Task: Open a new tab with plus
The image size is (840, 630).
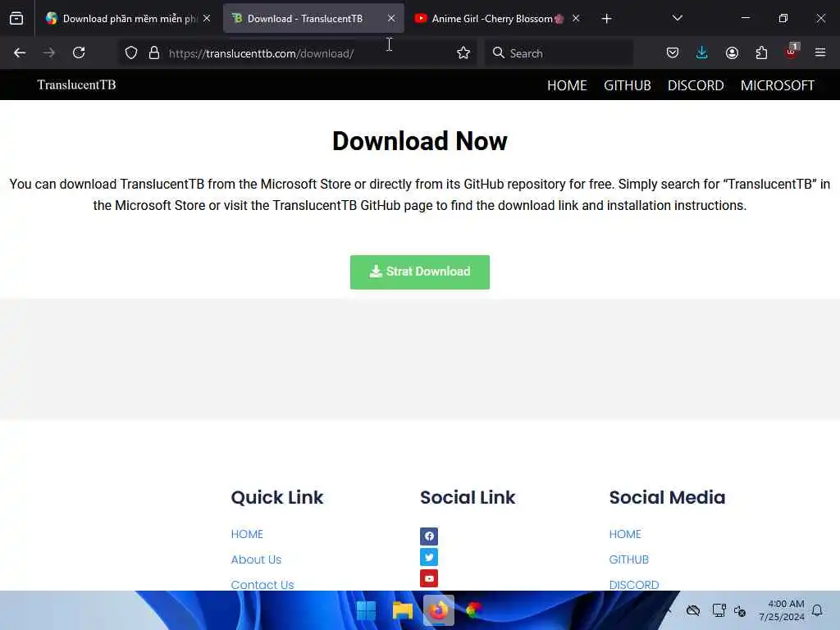Action: 606,19
